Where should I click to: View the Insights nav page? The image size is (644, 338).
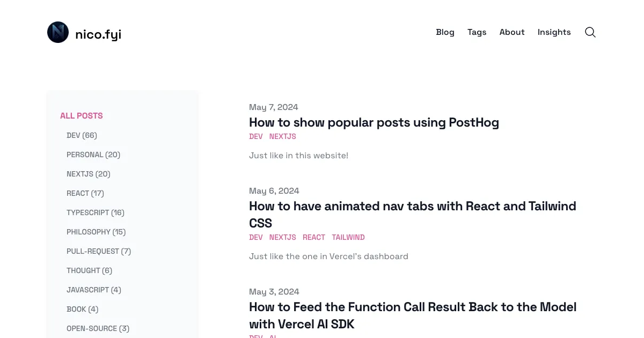(554, 32)
